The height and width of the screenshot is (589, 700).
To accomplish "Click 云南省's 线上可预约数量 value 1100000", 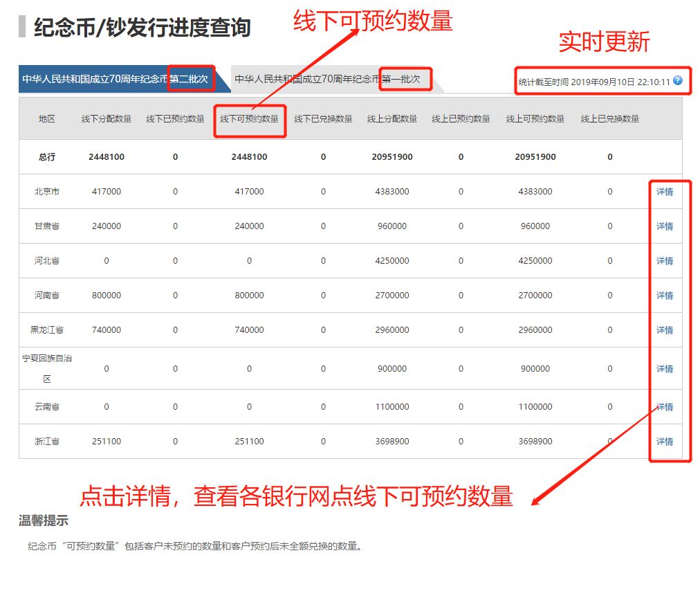I will pos(535,407).
